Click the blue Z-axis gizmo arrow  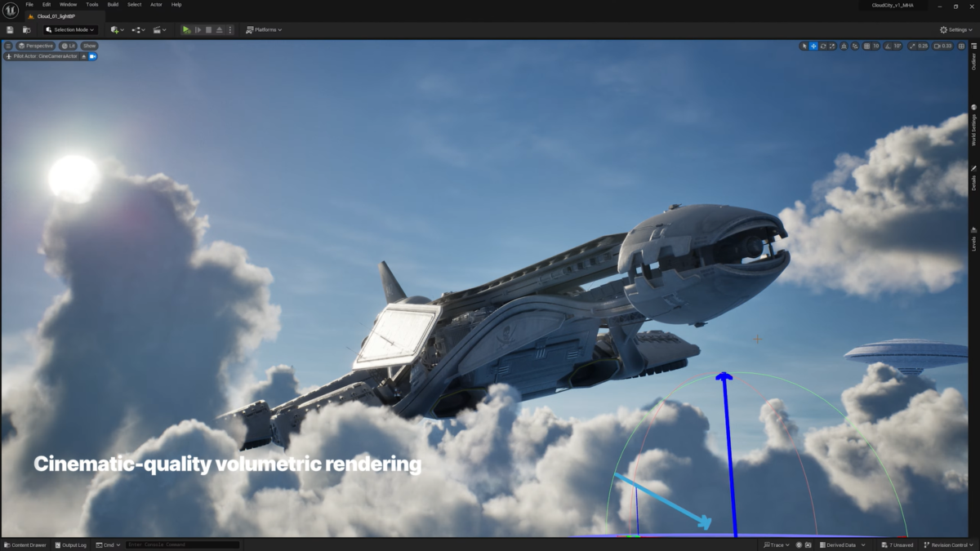tap(728, 453)
